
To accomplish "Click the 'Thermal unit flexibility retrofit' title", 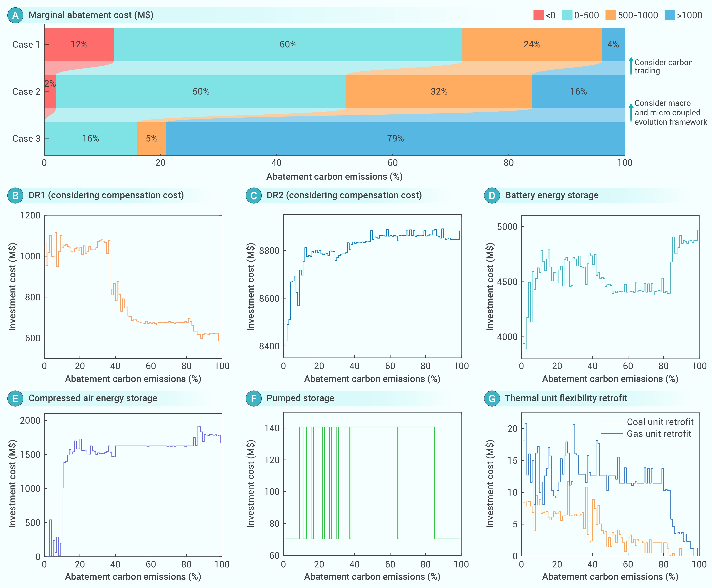I will point(566,398).
